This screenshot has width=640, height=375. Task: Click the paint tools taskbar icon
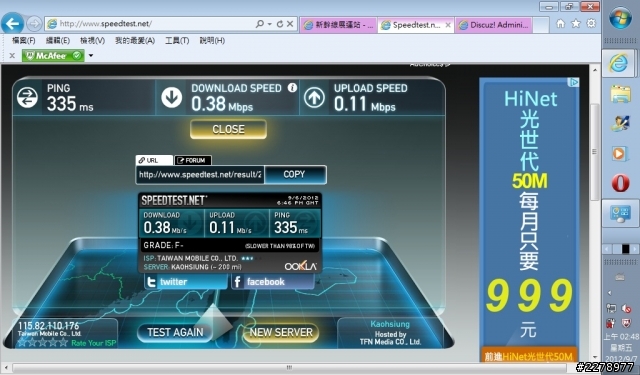[x=620, y=123]
